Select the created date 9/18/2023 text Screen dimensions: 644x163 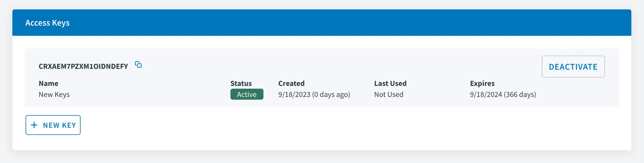[294, 94]
